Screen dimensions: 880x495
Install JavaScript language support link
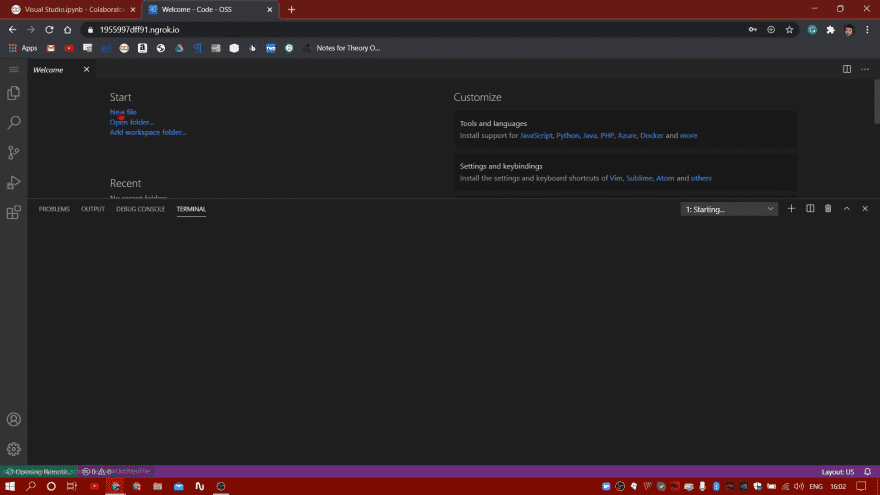coord(536,135)
